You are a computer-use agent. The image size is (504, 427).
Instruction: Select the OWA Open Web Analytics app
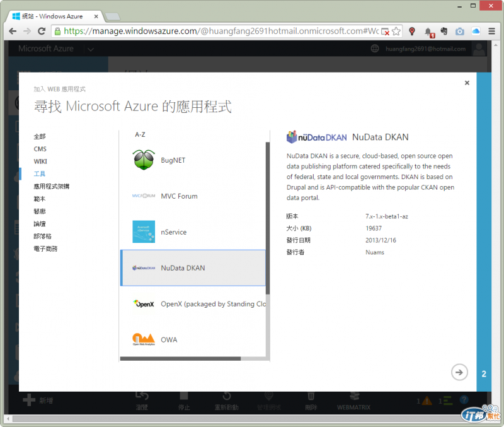[x=193, y=339]
